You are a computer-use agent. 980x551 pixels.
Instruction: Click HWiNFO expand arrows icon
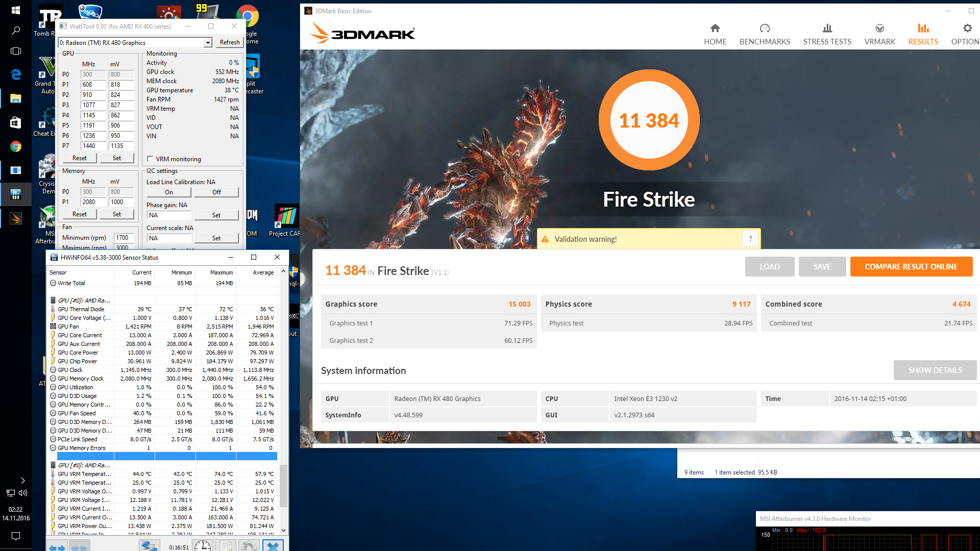57,547
